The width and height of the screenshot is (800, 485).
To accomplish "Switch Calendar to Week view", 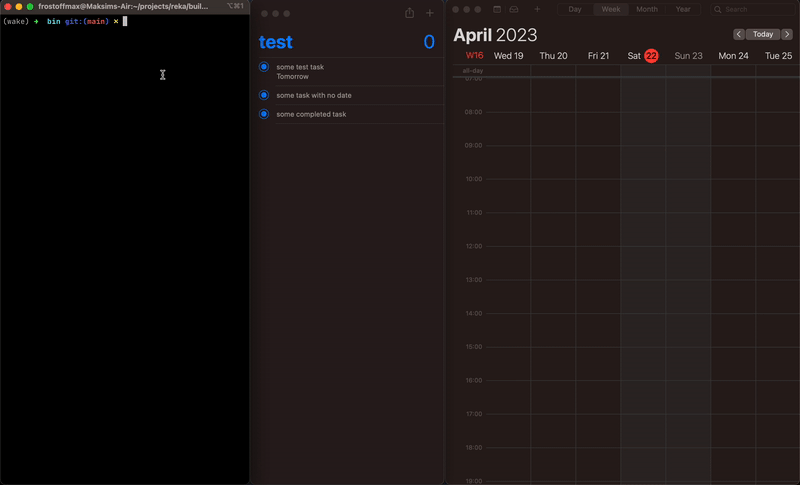I will coord(611,9).
